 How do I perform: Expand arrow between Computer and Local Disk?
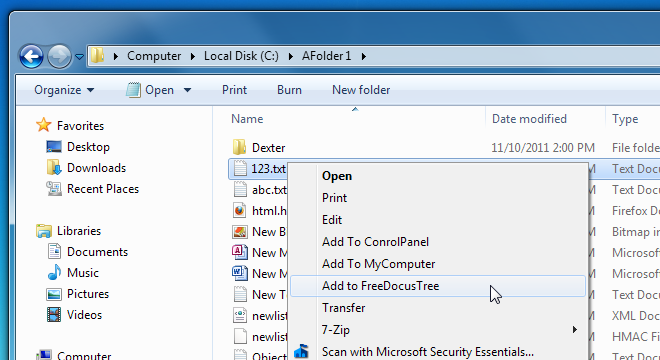193,56
